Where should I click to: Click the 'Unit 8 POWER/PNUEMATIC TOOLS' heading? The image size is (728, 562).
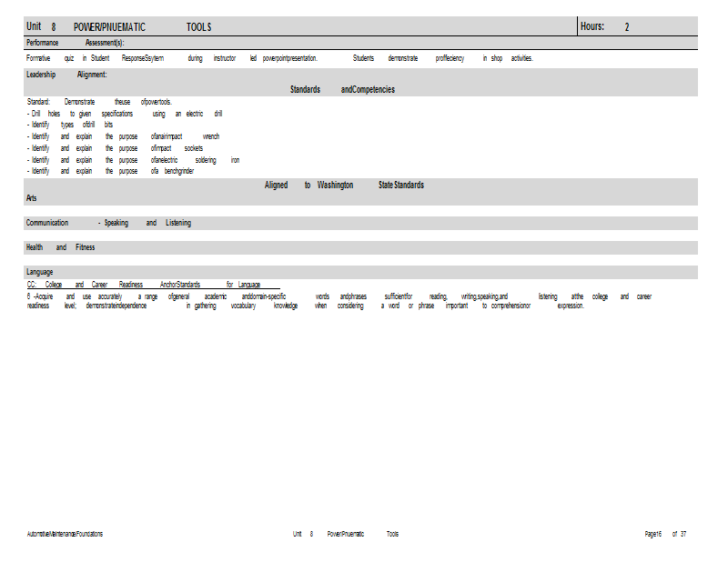pos(119,27)
